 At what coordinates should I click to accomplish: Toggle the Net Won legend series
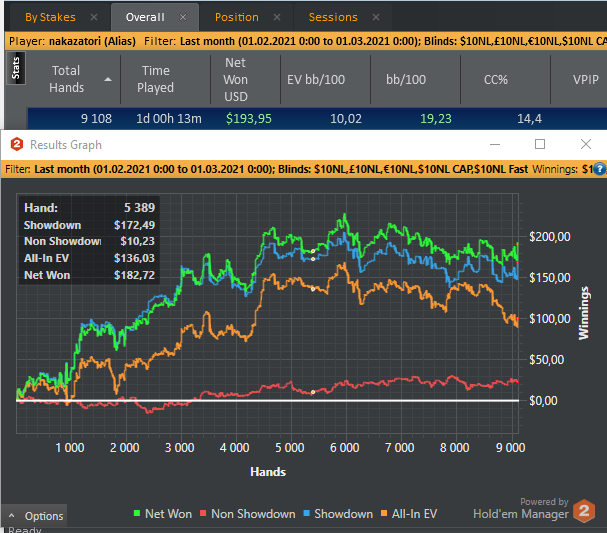coord(163,514)
